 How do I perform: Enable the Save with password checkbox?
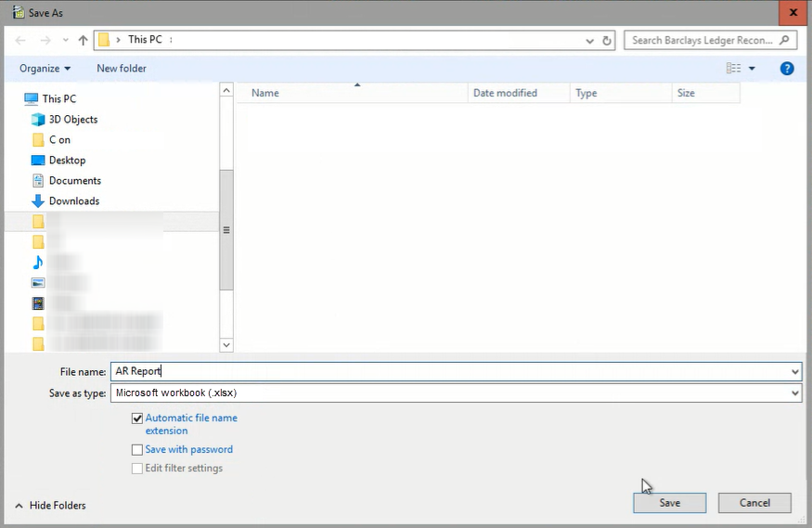click(137, 450)
